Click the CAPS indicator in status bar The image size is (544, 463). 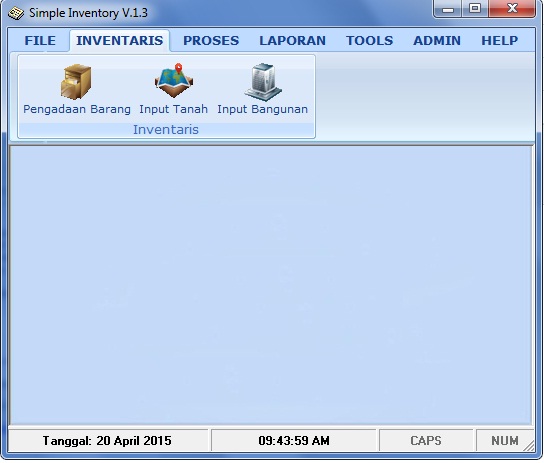click(426, 440)
